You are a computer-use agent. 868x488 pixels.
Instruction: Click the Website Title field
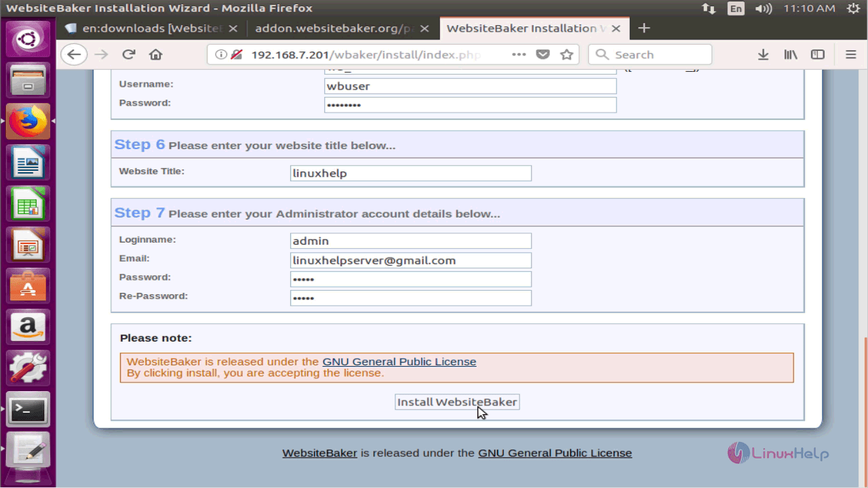410,173
